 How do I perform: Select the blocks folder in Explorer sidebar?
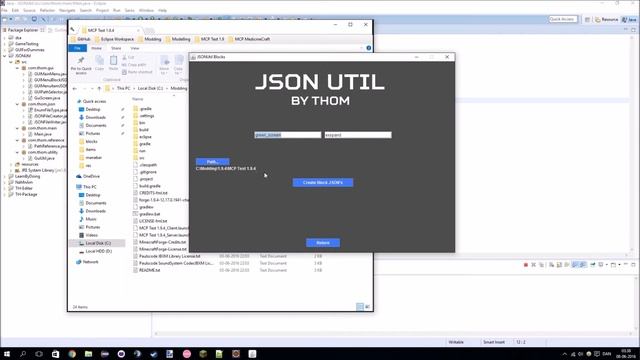89,142
